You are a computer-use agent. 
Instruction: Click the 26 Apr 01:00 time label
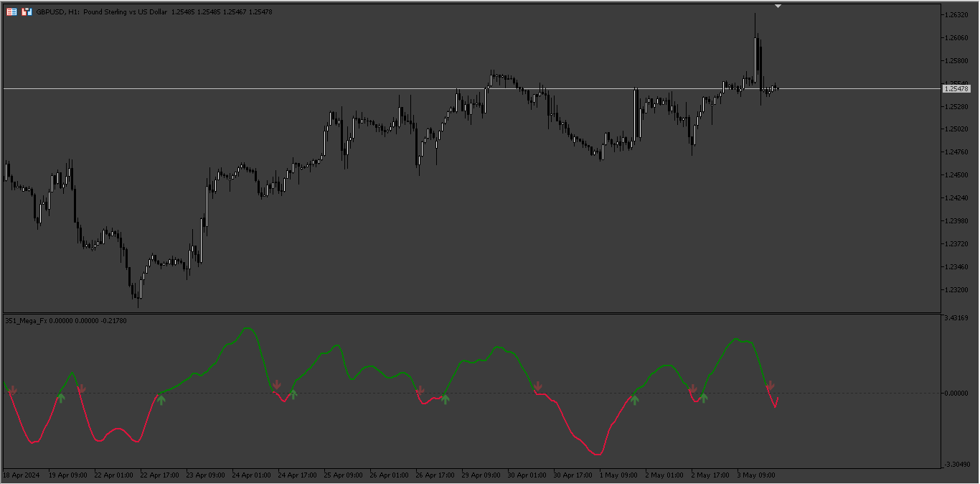[390, 475]
